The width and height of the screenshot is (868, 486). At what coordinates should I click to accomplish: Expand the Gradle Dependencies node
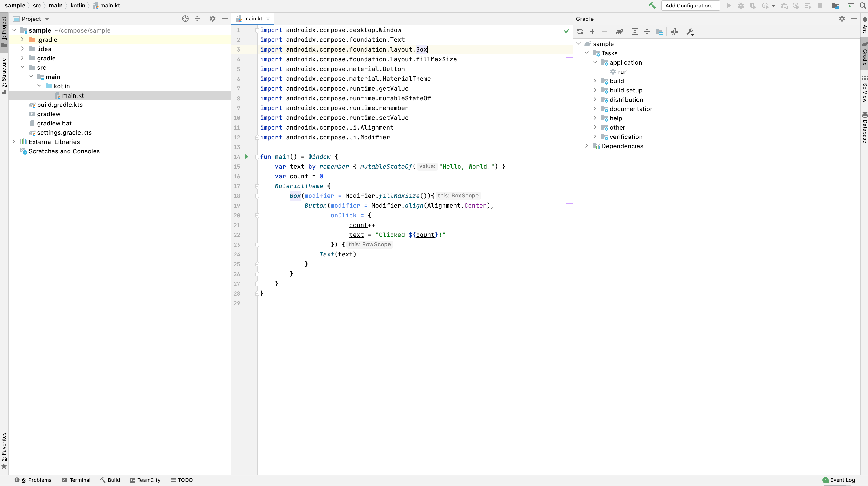[587, 146]
